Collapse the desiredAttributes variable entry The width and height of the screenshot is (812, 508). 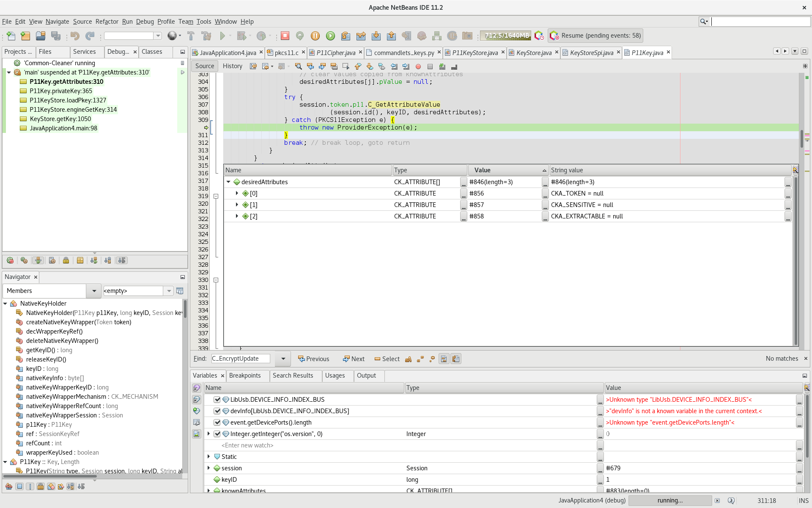tap(229, 182)
